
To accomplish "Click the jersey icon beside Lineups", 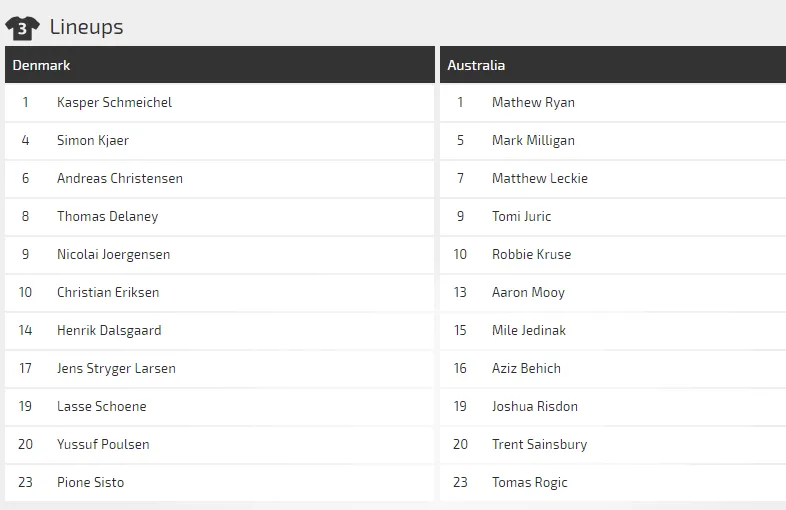I will click(x=23, y=27).
